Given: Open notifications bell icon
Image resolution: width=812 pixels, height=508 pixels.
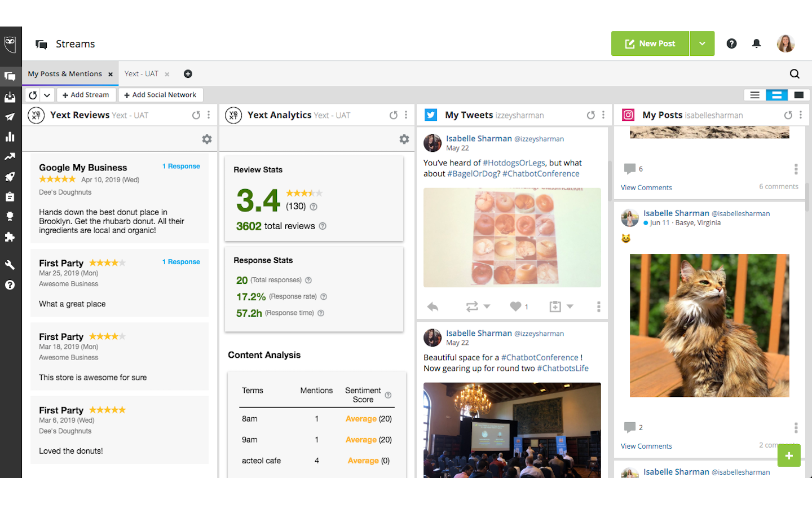Looking at the screenshot, I should (757, 43).
